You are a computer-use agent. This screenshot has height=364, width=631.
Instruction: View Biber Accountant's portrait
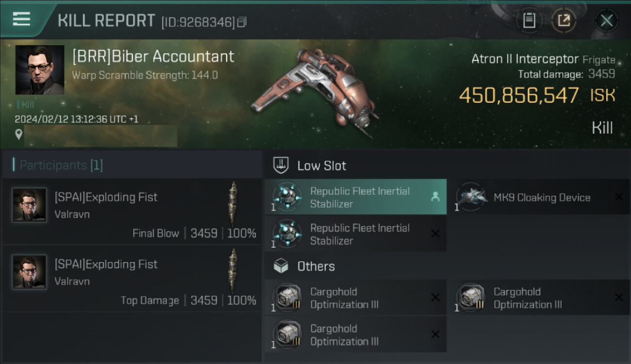(x=40, y=70)
